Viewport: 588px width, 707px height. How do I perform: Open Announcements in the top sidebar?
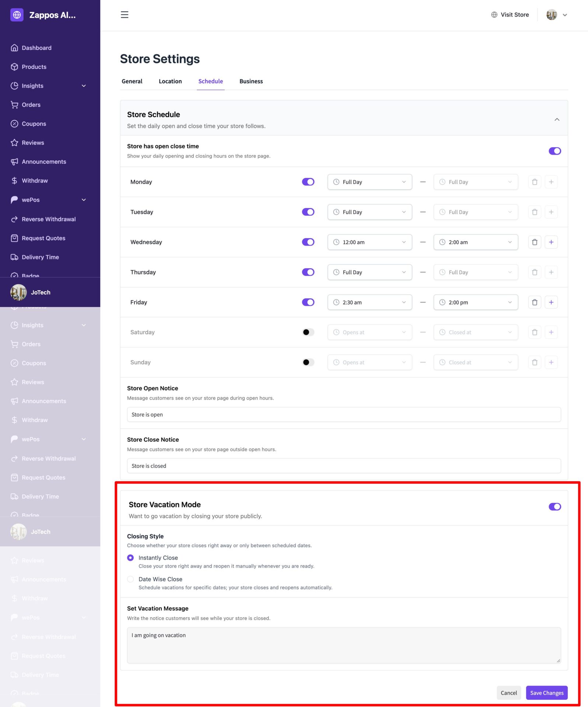44,162
